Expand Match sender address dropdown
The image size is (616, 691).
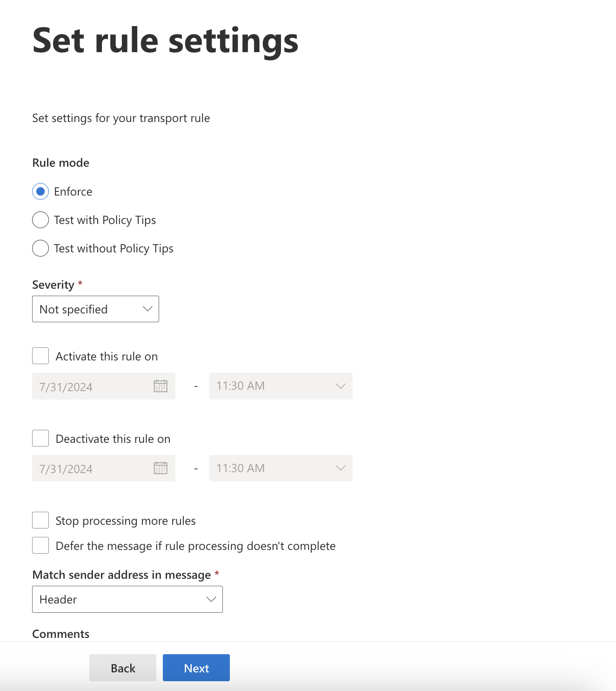(127, 599)
